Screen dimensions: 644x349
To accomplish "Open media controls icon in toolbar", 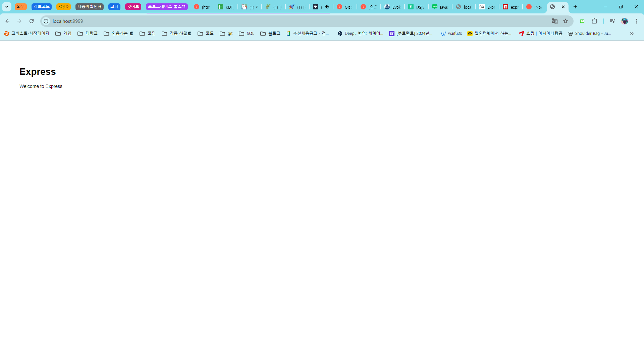I will [x=612, y=21].
